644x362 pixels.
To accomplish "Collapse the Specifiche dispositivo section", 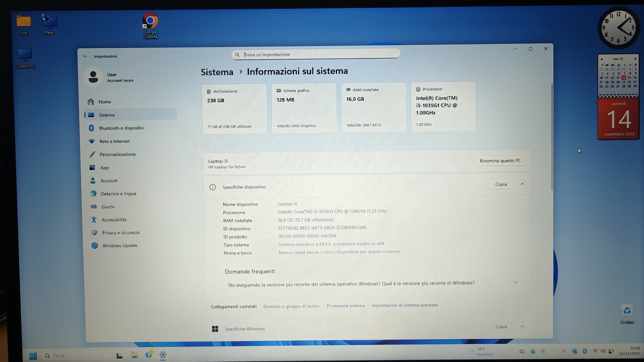I will (522, 184).
